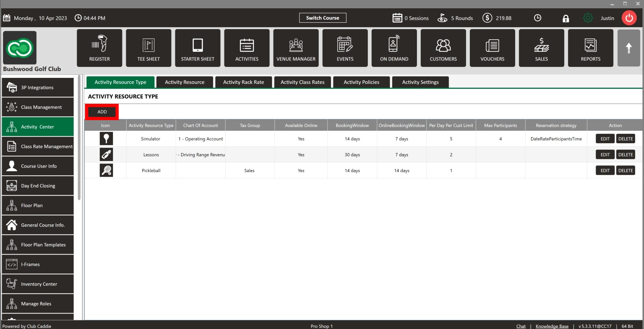Delete the Pickleball resource type
Screen dimensions: 644x329
tap(625, 170)
